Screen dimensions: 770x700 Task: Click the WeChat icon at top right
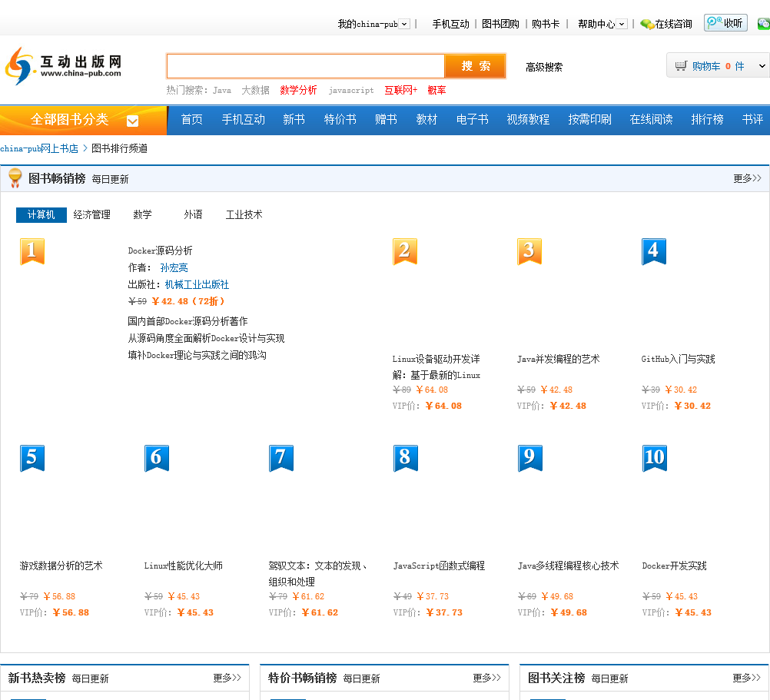(764, 23)
